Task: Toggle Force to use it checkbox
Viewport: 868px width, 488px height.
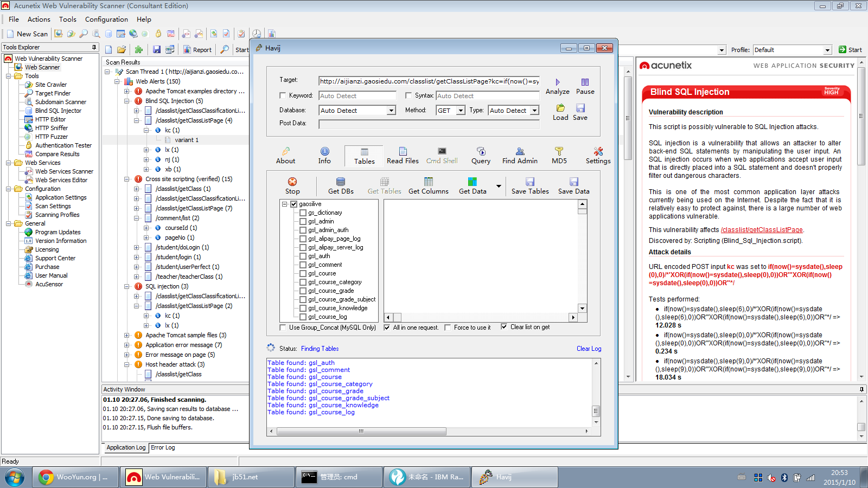Action: point(448,328)
